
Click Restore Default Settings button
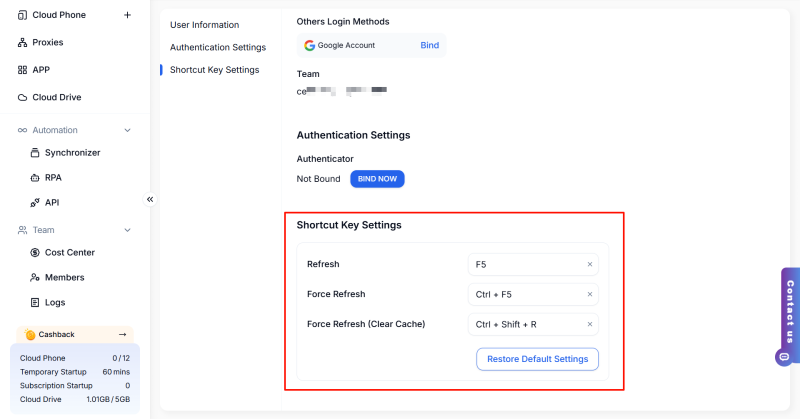[537, 359]
